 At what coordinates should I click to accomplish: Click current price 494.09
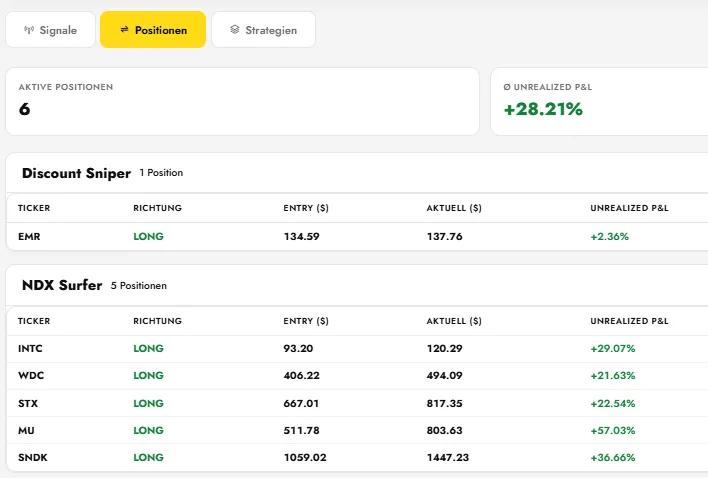(445, 376)
